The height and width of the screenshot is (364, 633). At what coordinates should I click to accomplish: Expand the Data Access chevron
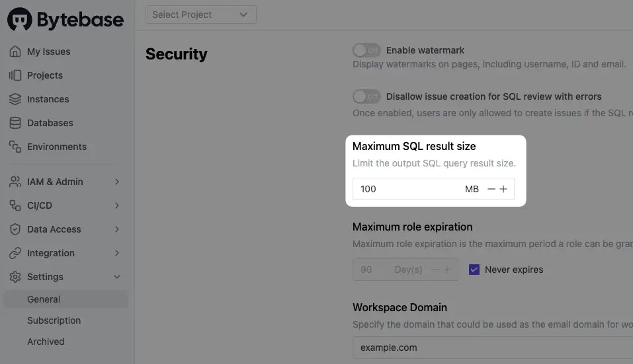click(x=116, y=229)
